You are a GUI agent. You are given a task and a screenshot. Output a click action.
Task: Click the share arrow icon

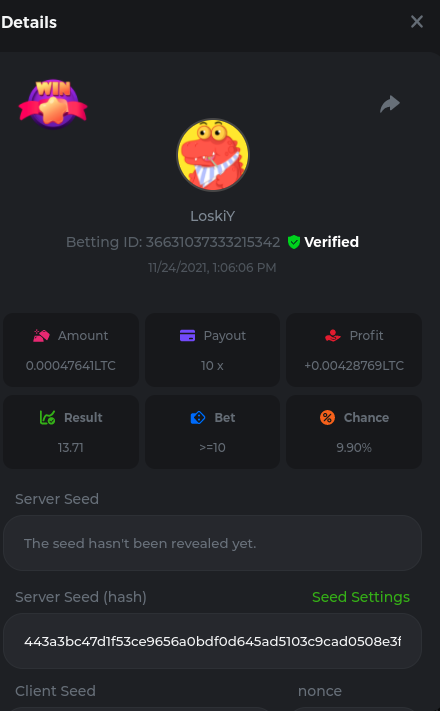click(x=390, y=104)
